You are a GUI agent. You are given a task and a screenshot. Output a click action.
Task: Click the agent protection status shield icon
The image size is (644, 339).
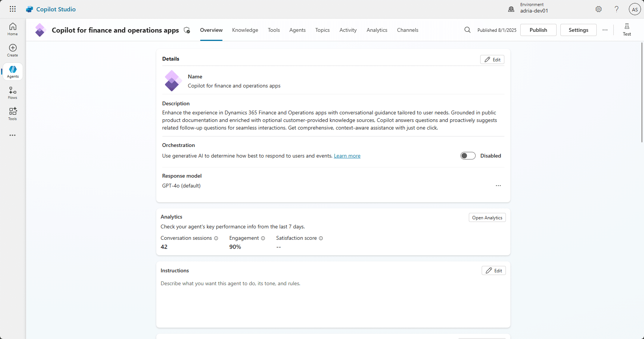(x=187, y=30)
